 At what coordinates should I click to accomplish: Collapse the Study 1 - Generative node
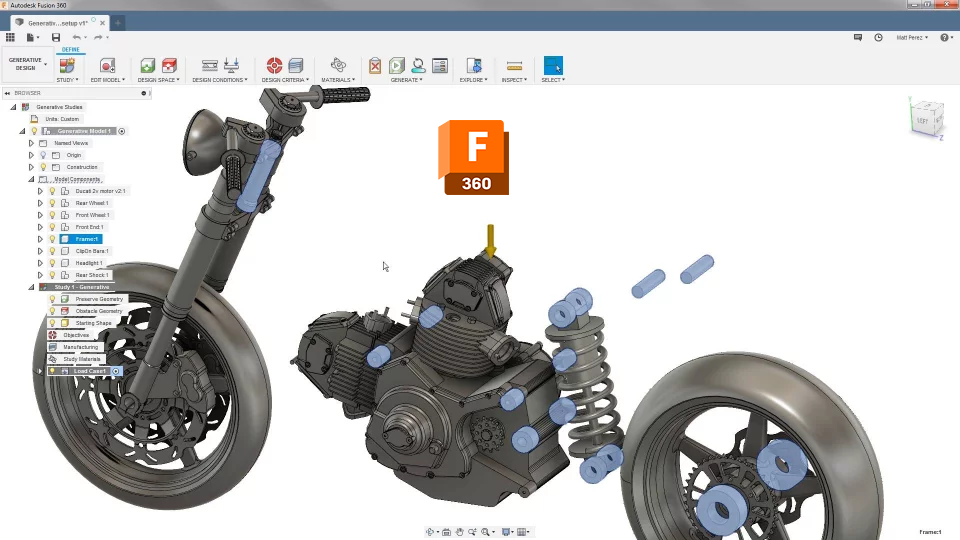(31, 287)
